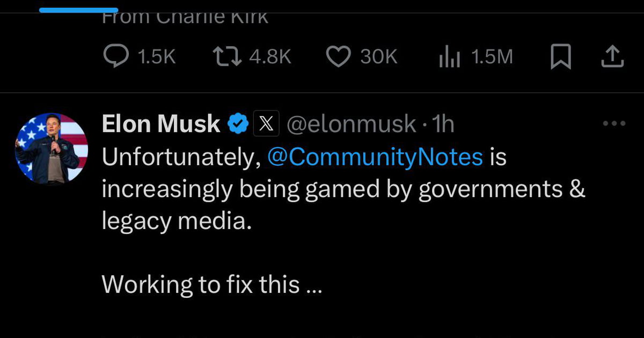Click the share upload arrow icon

coord(612,57)
